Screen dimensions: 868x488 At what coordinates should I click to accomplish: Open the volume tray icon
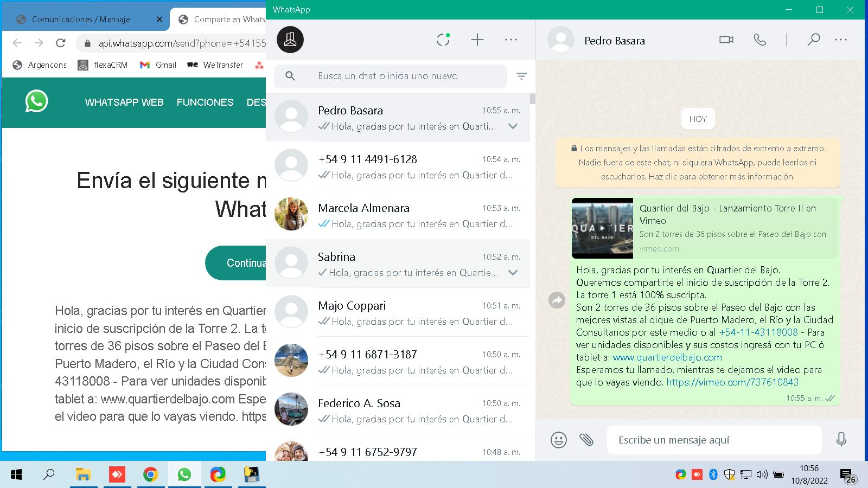click(x=762, y=474)
